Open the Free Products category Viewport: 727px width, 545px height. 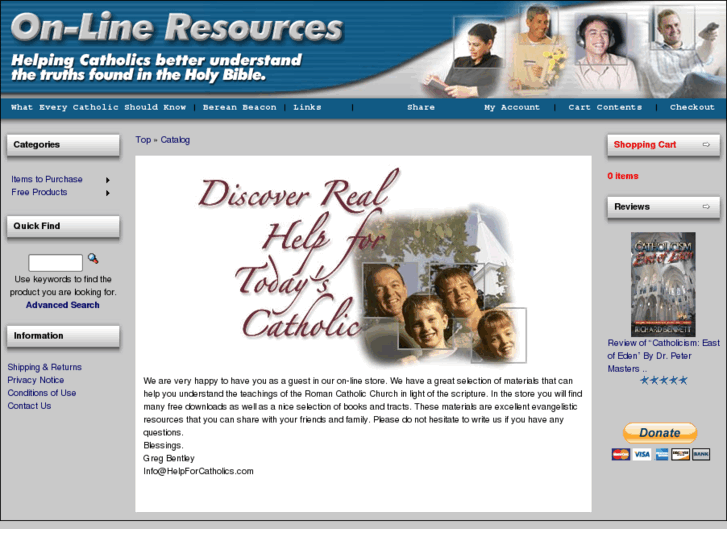pos(39,192)
